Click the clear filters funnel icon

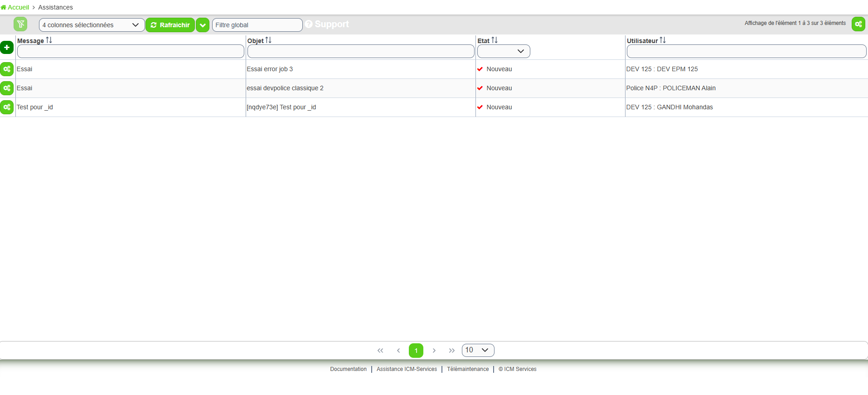coord(20,24)
